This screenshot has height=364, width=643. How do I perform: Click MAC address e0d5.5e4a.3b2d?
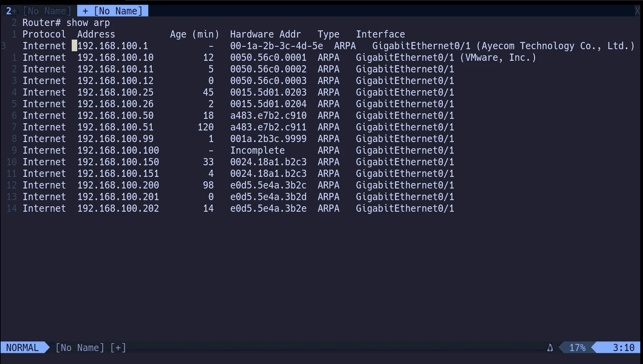pos(269,197)
